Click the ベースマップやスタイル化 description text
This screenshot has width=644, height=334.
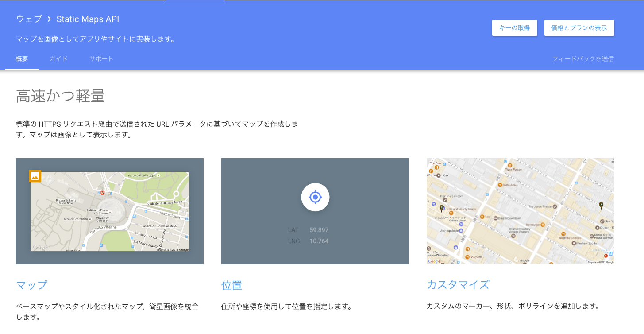click(x=108, y=311)
